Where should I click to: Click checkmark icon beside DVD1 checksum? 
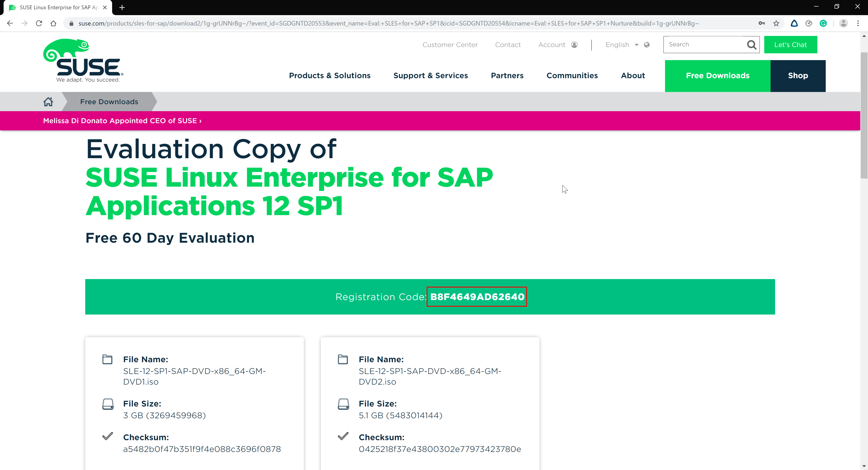tap(108, 436)
